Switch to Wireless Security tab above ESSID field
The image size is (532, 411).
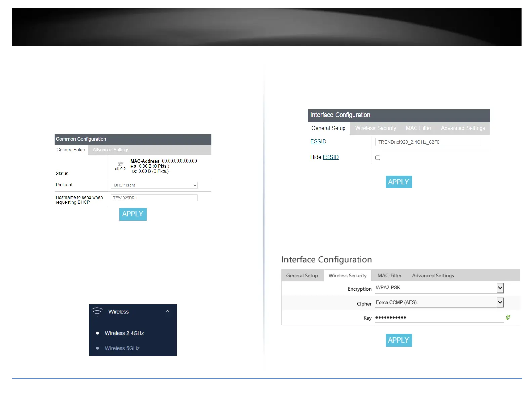tap(375, 128)
